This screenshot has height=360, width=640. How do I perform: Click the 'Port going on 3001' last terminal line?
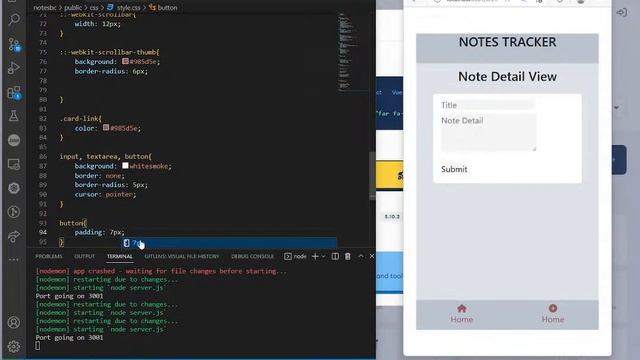click(69, 338)
